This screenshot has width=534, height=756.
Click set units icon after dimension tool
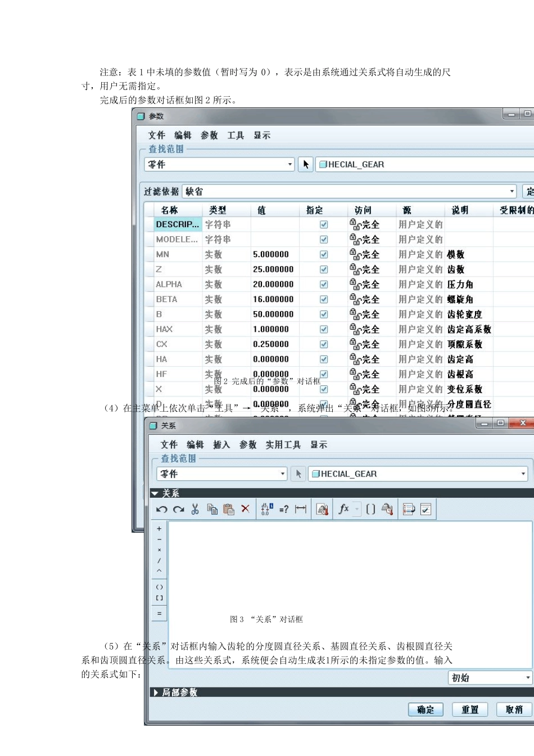click(x=323, y=510)
